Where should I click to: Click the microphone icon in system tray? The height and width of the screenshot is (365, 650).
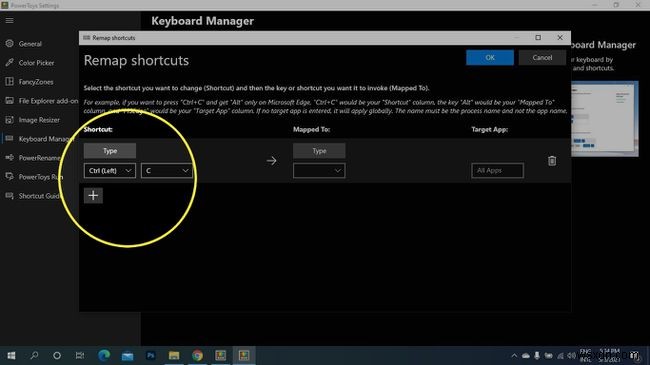[x=537, y=355]
